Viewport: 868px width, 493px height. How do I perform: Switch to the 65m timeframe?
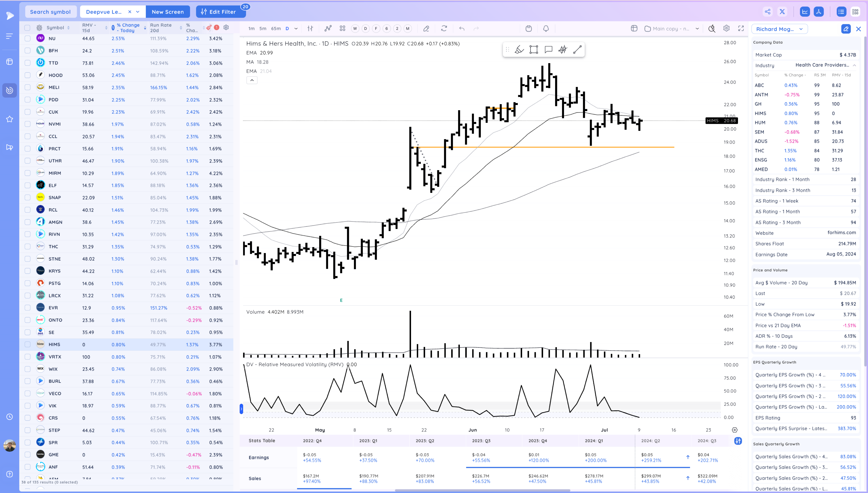pos(276,28)
